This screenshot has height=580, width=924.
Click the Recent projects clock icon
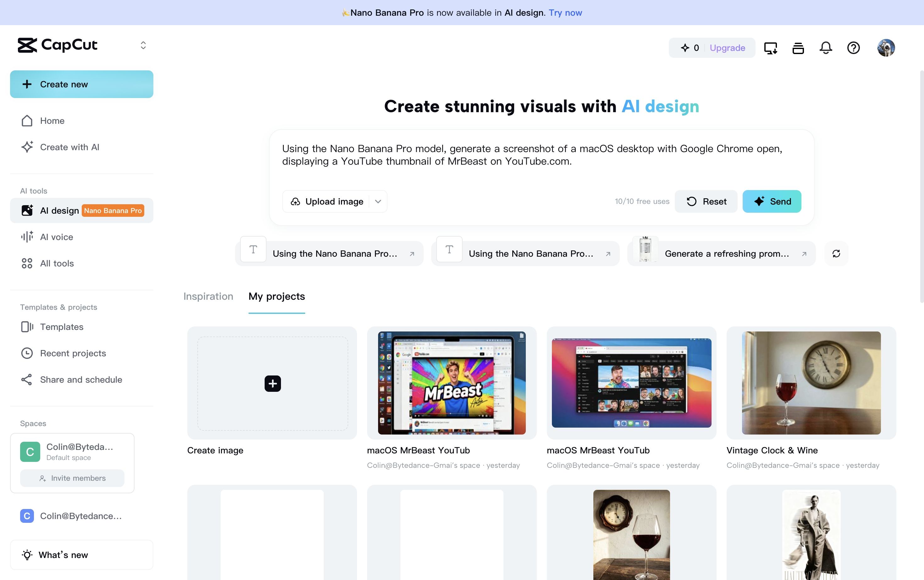27,353
